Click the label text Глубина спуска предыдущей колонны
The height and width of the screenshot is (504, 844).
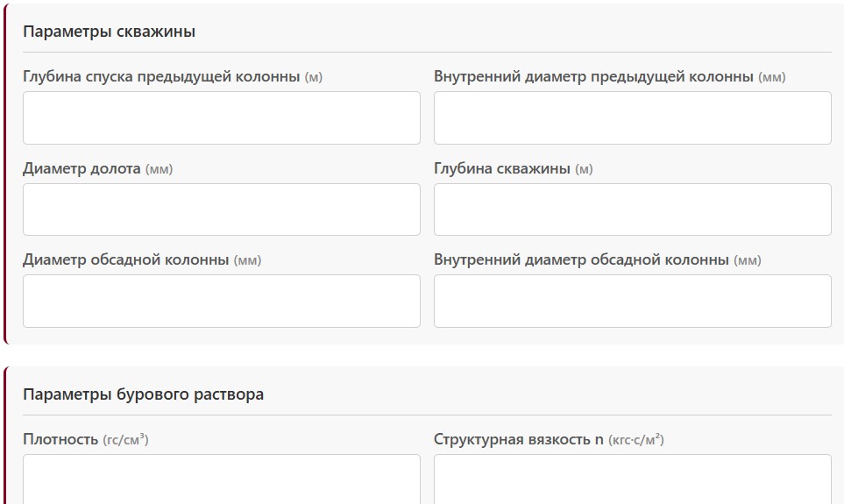tap(161, 76)
